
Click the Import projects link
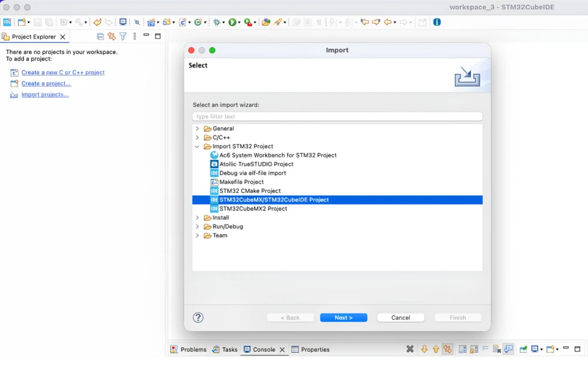point(45,95)
